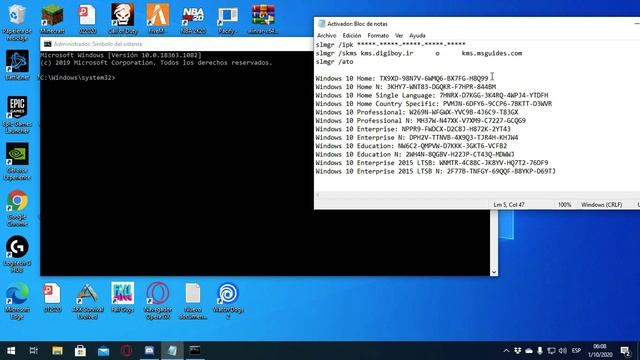Screen dimensions: 640x360
Task: Open Microsoft Store from the taskbar
Action: click(x=80, y=351)
